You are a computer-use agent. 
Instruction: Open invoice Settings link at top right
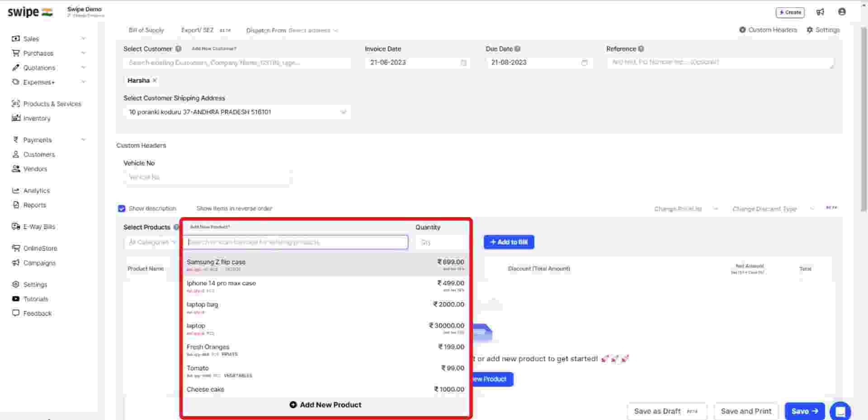click(823, 30)
